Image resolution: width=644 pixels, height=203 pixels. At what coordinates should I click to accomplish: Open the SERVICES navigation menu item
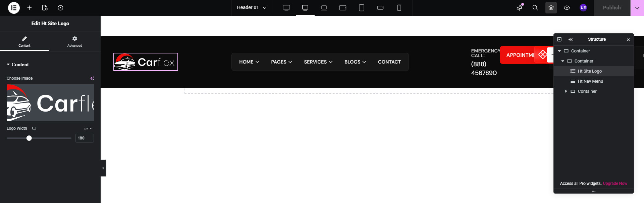click(x=318, y=62)
